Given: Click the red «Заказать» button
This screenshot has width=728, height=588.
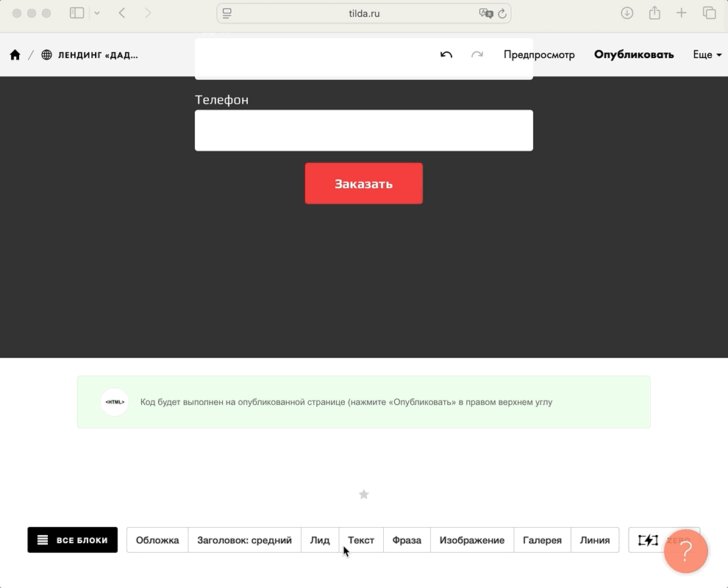Looking at the screenshot, I should point(364,184).
